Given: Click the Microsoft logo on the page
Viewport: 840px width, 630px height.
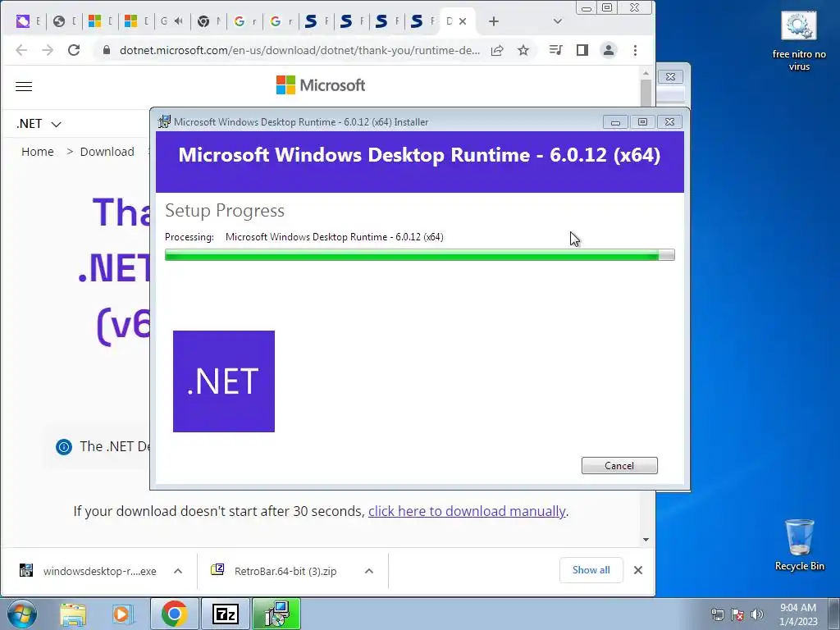Looking at the screenshot, I should pos(321,85).
